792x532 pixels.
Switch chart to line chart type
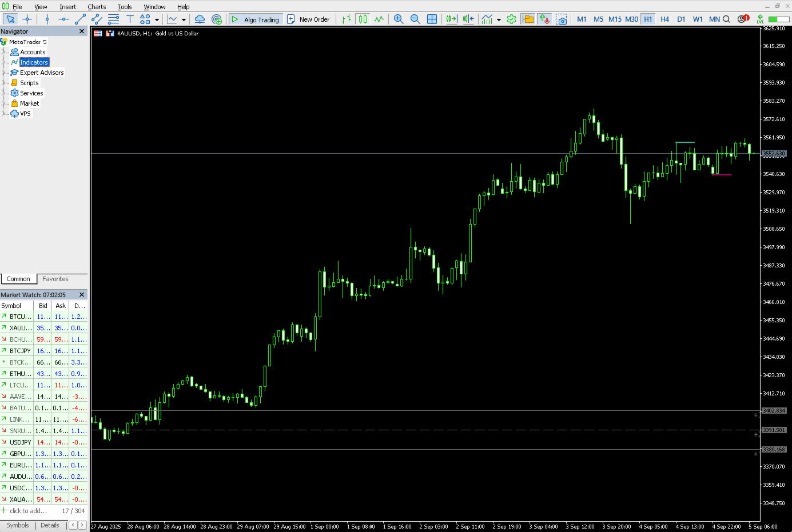point(379,19)
